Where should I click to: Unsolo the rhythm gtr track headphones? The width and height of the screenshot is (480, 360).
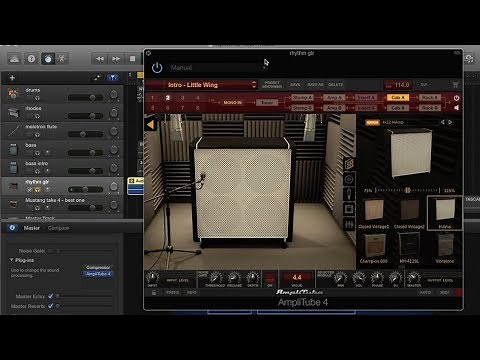point(38,190)
